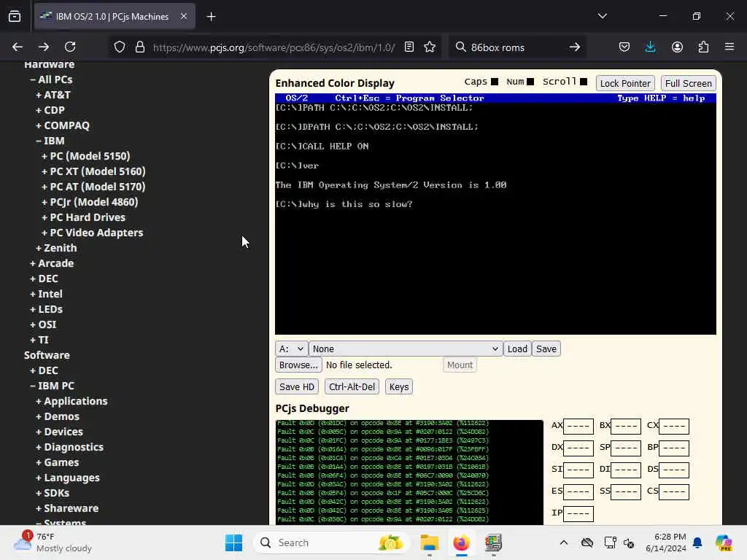Image resolution: width=747 pixels, height=560 pixels.
Task: Open the emulator app in the taskbar
Action: (x=493, y=542)
